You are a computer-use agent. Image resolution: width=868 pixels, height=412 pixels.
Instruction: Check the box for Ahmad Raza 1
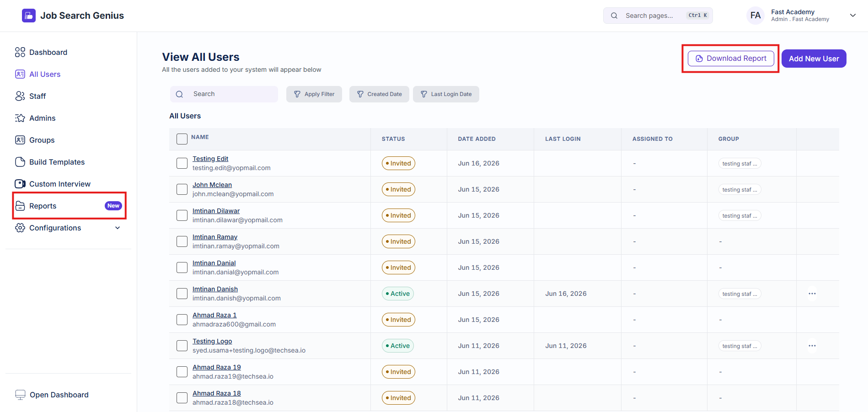[x=182, y=320]
